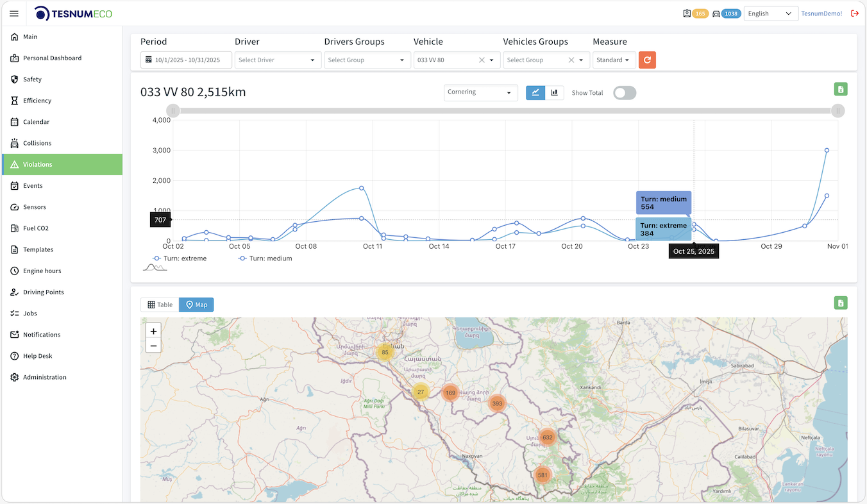This screenshot has width=867, height=504.
Task: Switch the chart to bar view
Action: click(x=555, y=92)
